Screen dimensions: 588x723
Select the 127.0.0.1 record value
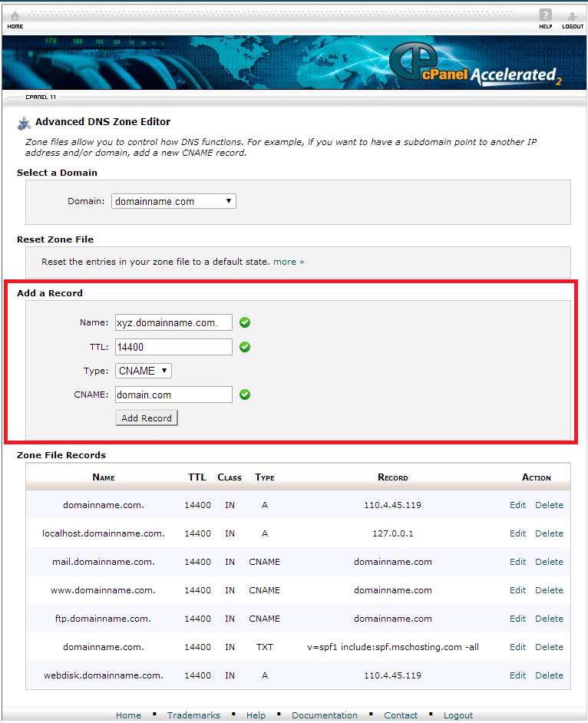[392, 533]
